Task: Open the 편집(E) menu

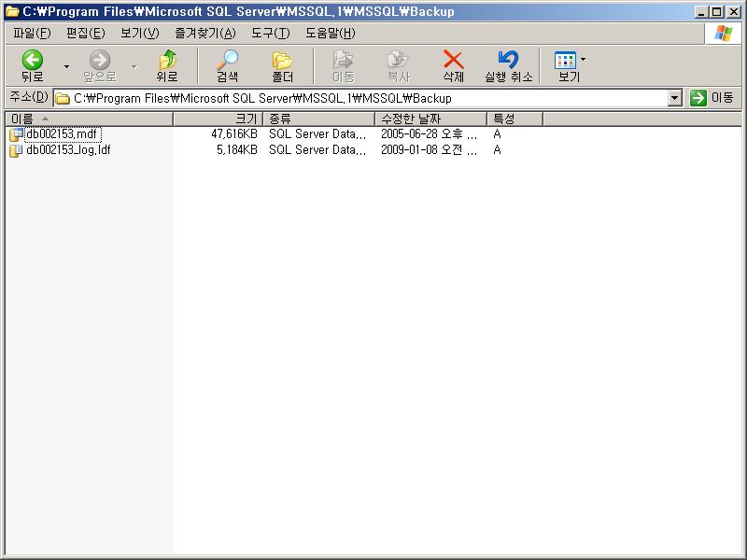Action: [x=86, y=33]
